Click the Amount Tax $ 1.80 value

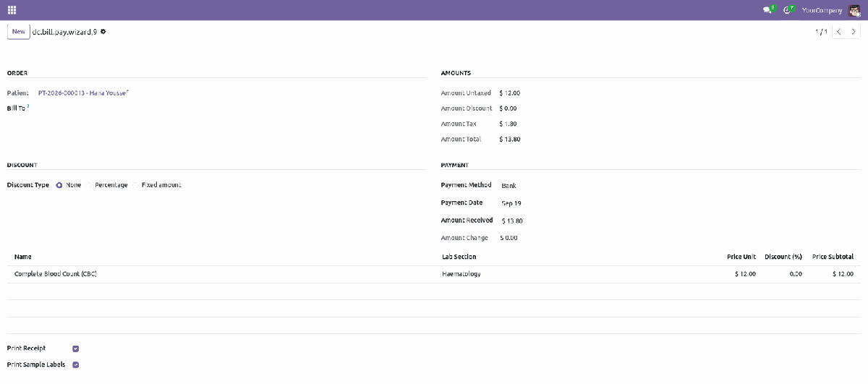[508, 124]
